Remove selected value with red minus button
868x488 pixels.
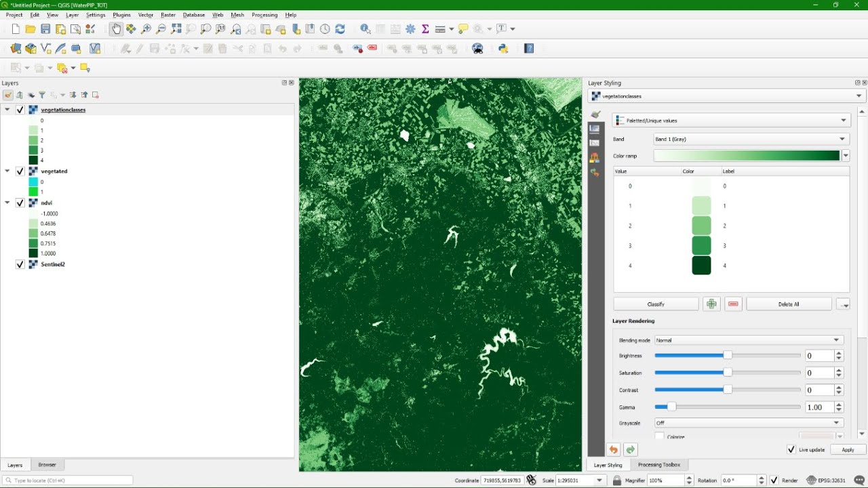click(733, 304)
